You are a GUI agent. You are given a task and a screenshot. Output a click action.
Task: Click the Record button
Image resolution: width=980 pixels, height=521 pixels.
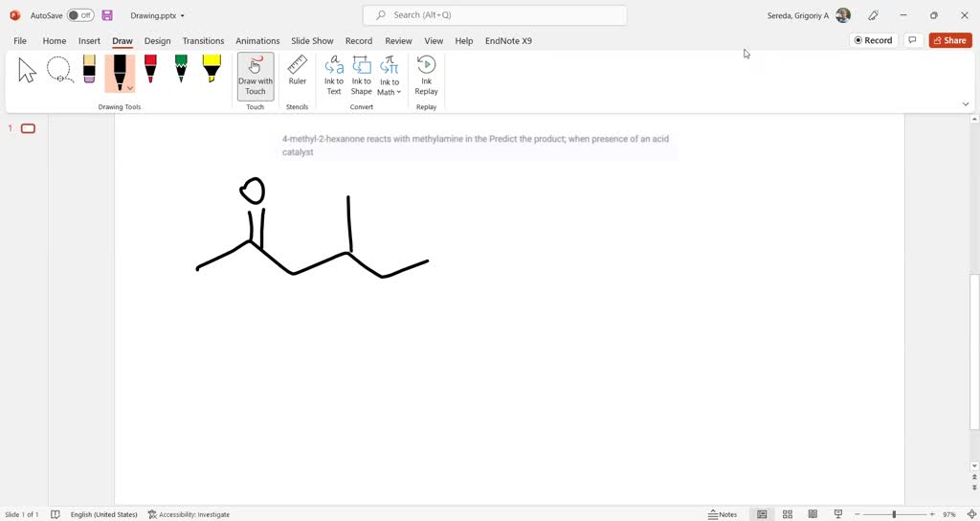click(x=873, y=40)
